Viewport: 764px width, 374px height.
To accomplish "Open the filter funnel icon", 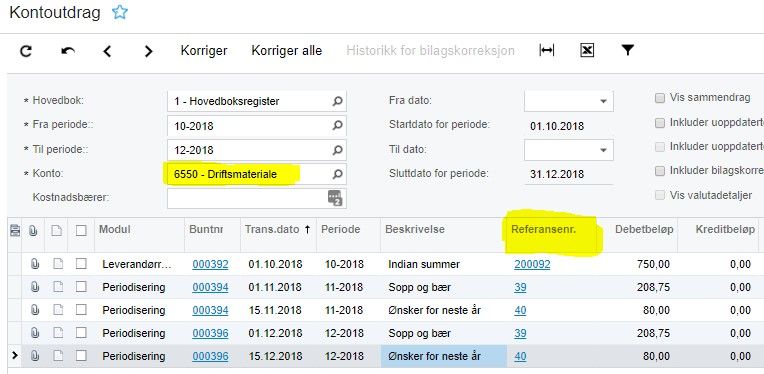I will click(628, 50).
